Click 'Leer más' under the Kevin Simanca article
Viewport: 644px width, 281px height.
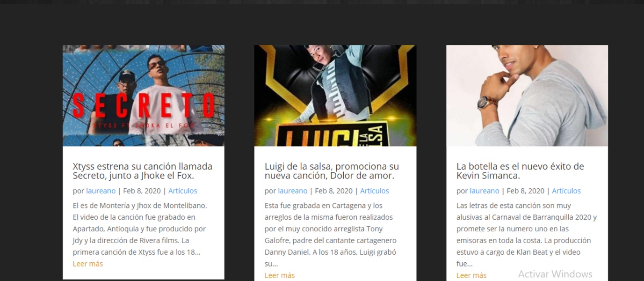471,275
